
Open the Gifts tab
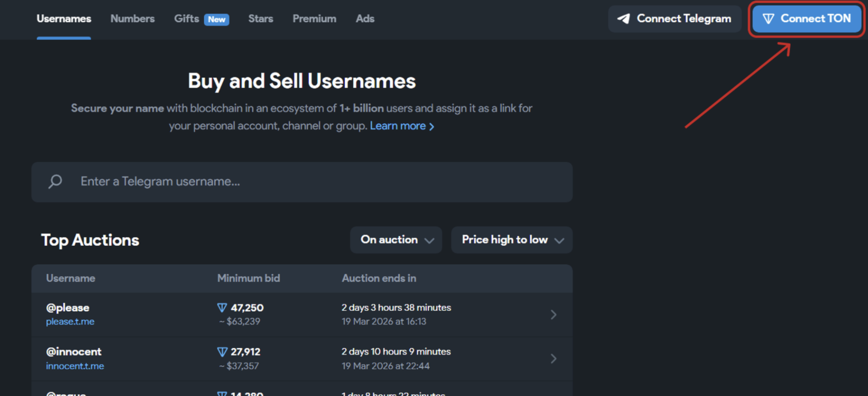[187, 18]
